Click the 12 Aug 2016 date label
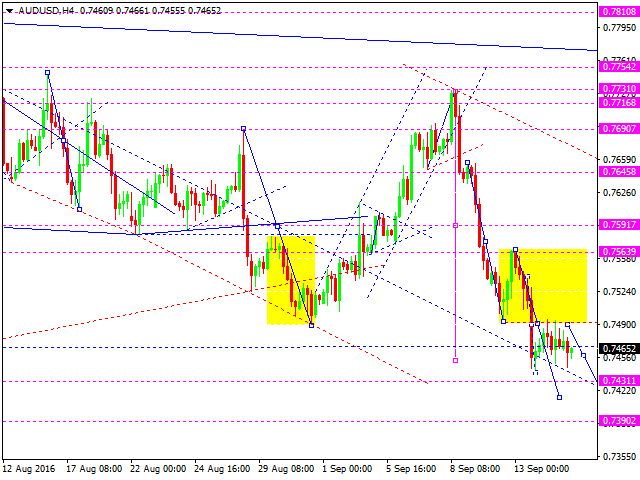Image resolution: width=640 pixels, height=480 pixels. point(29,469)
